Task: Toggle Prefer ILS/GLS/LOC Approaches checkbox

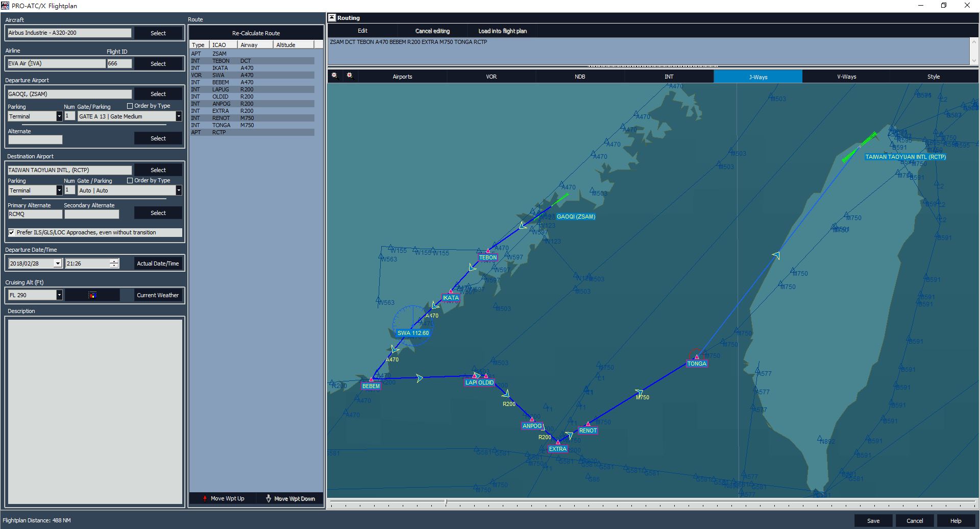Action: pos(12,233)
